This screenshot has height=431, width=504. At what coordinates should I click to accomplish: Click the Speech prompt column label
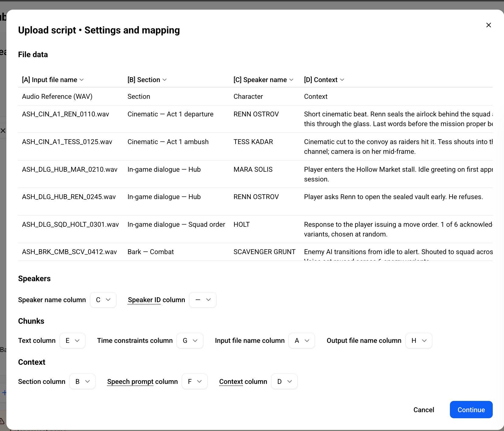[142, 381]
